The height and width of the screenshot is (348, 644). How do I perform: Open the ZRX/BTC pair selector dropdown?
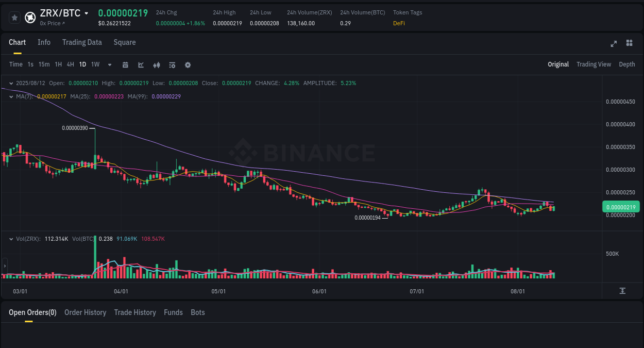86,13
